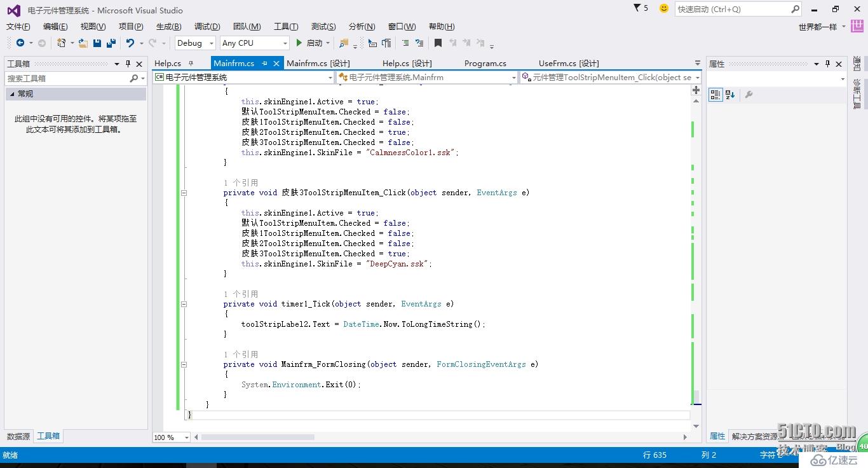The image size is (868, 468).
Task: Click the editor split handle icon
Action: (696, 90)
